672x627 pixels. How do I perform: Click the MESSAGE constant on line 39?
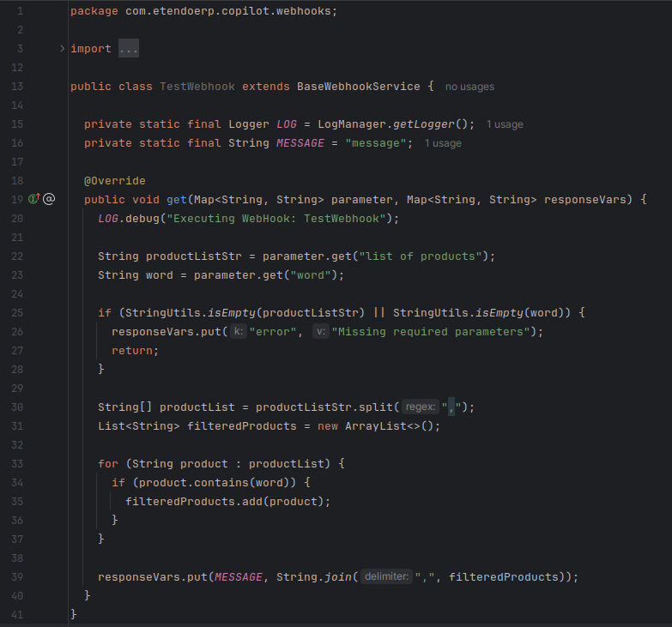click(239, 577)
